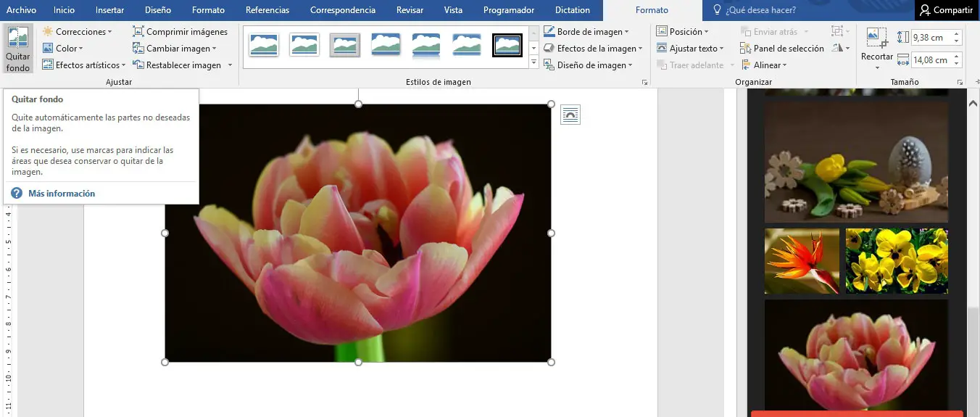The width and height of the screenshot is (980, 417).
Task: Open the Efectos artísticos dropdown
Action: click(84, 65)
